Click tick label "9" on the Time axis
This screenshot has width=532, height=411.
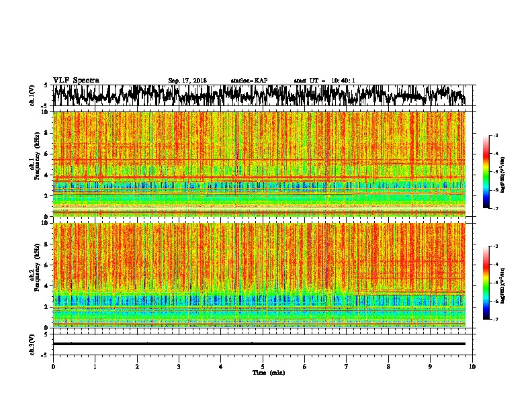point(430,367)
